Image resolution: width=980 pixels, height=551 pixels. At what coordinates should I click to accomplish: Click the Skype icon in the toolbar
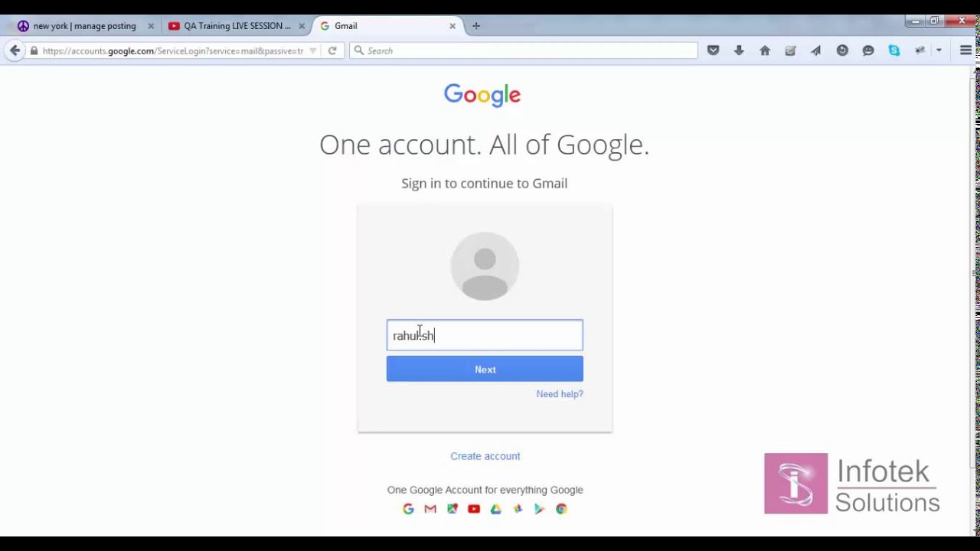(x=894, y=51)
